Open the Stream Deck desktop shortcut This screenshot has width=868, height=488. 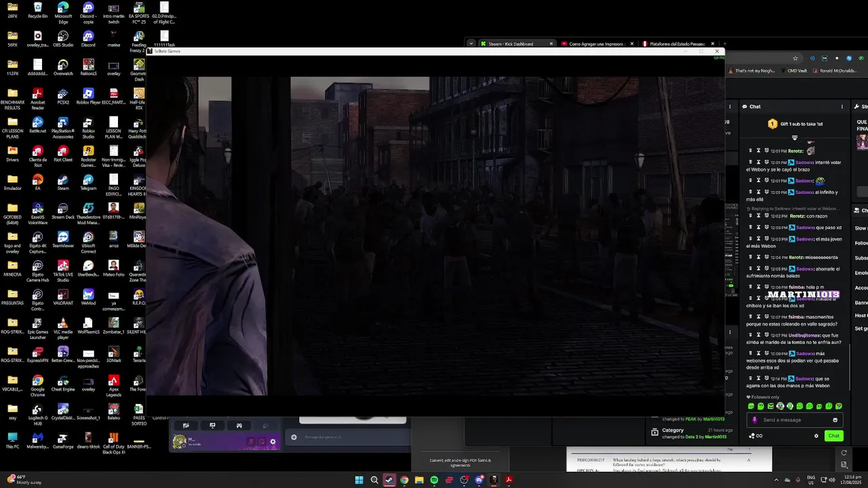point(63,211)
